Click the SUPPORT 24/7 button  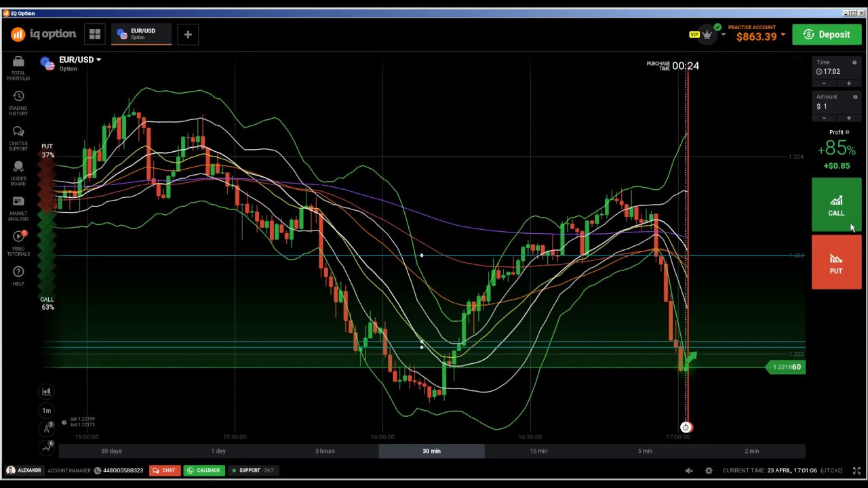[252, 470]
